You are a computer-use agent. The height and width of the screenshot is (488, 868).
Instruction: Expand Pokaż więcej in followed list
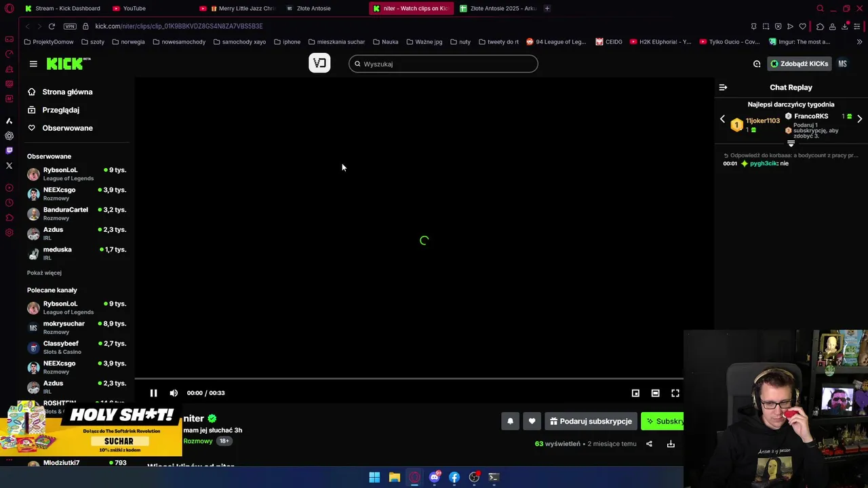[44, 272]
